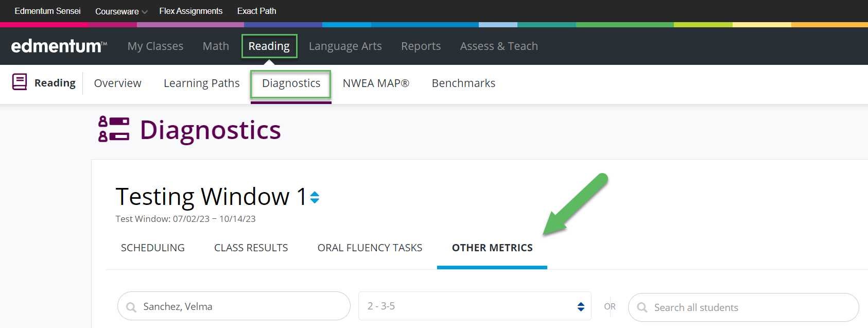Click the Reading book icon in the subnav
Image resolution: width=868 pixels, height=328 pixels.
point(19,82)
